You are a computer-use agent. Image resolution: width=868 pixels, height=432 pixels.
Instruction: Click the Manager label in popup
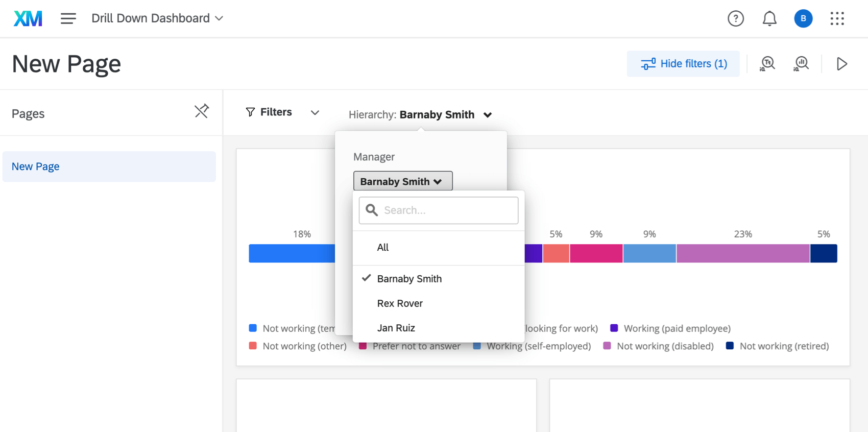[374, 157]
